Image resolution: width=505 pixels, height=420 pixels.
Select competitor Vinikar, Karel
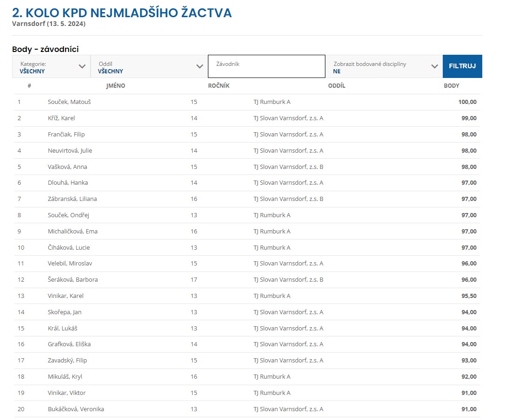point(65,296)
